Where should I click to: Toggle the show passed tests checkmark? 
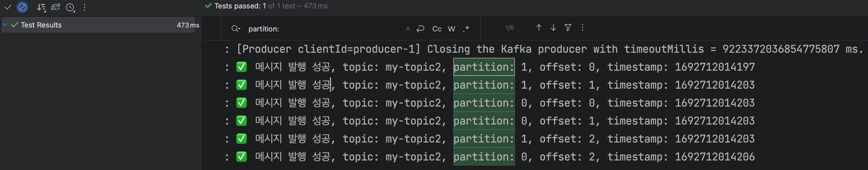click(x=8, y=7)
